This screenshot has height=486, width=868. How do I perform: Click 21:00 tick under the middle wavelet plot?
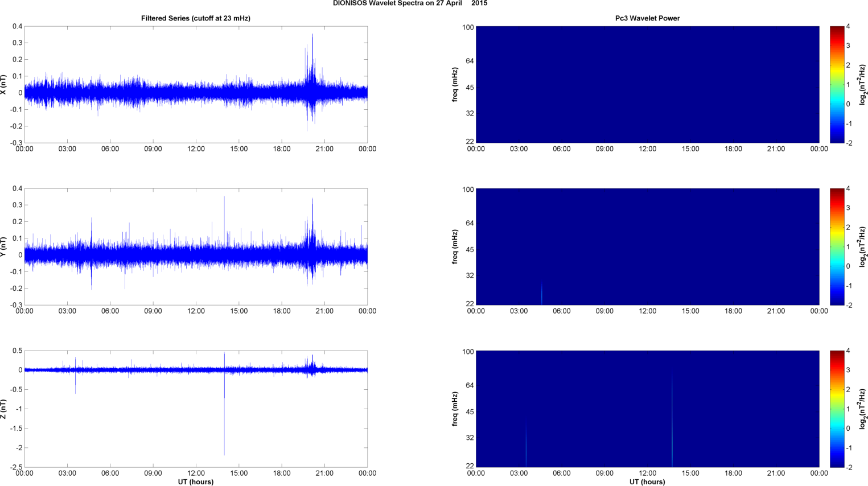point(776,311)
